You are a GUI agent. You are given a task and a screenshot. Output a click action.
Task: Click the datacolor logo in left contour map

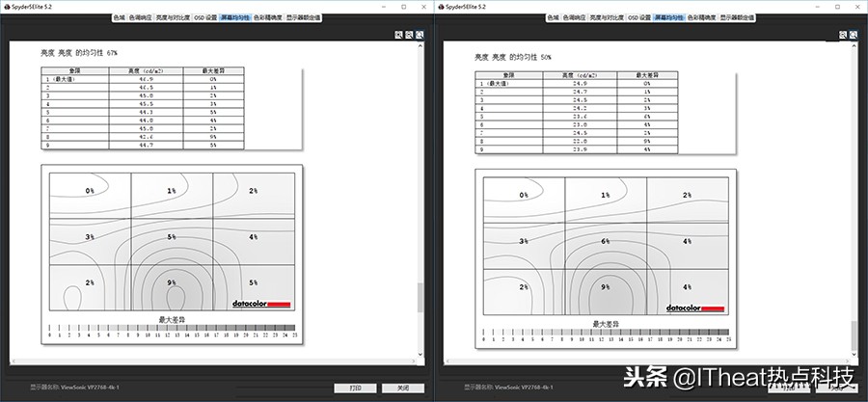(261, 304)
